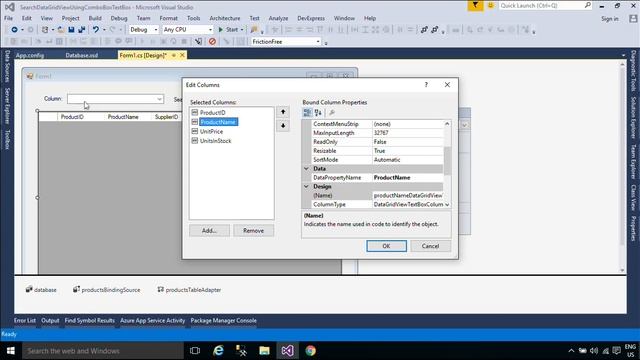Move selected column up with arrow button
The width and height of the screenshot is (640, 360).
click(283, 112)
